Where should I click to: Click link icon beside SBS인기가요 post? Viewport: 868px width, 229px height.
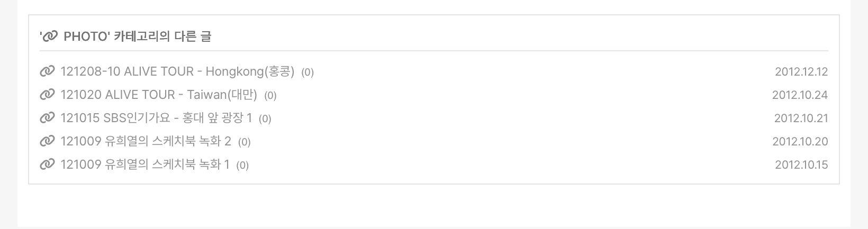(x=47, y=118)
